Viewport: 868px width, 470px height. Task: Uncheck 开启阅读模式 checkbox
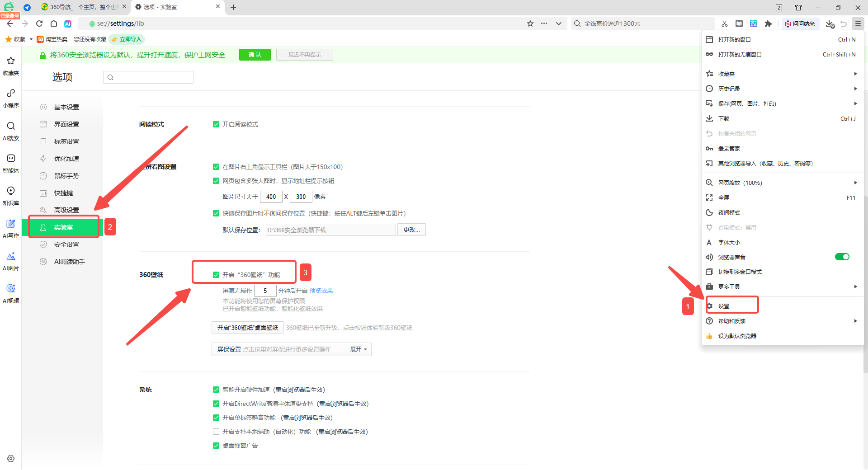point(216,124)
